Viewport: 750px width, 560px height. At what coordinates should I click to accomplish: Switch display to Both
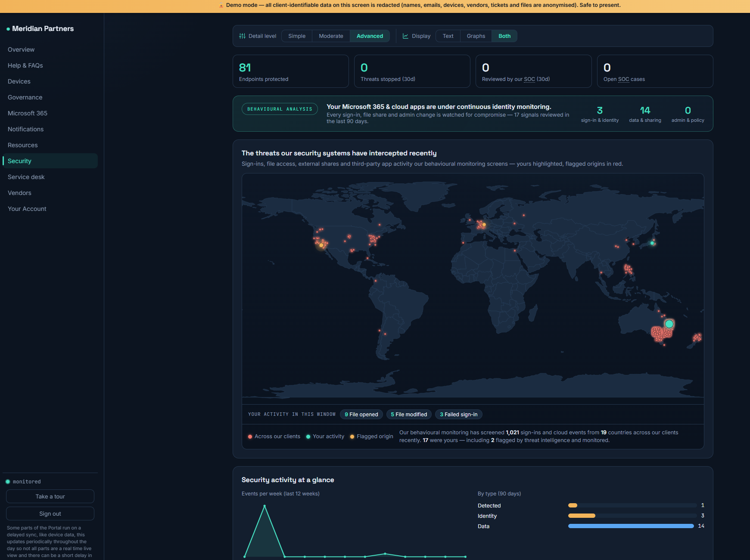pos(504,36)
